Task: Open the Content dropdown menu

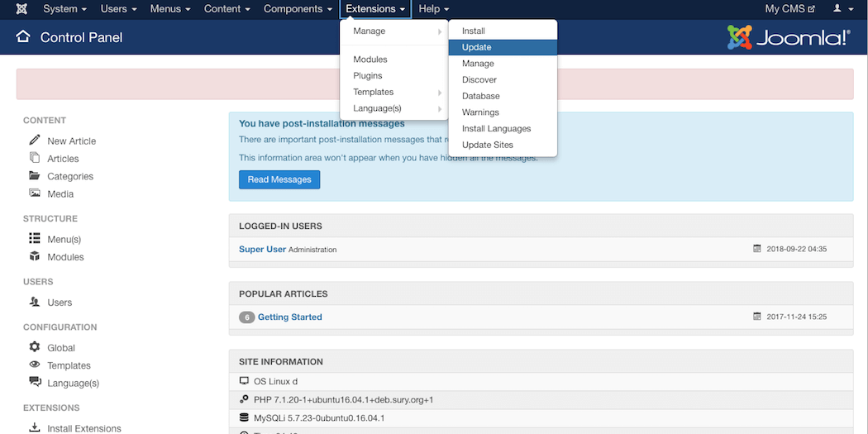Action: click(x=227, y=9)
